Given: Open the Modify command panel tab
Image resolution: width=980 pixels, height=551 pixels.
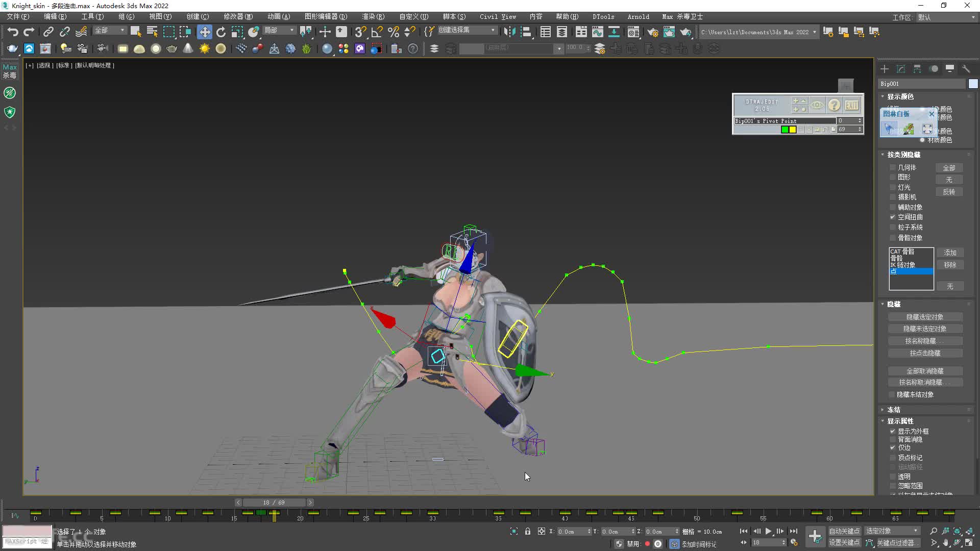Looking at the screenshot, I should tap(901, 69).
